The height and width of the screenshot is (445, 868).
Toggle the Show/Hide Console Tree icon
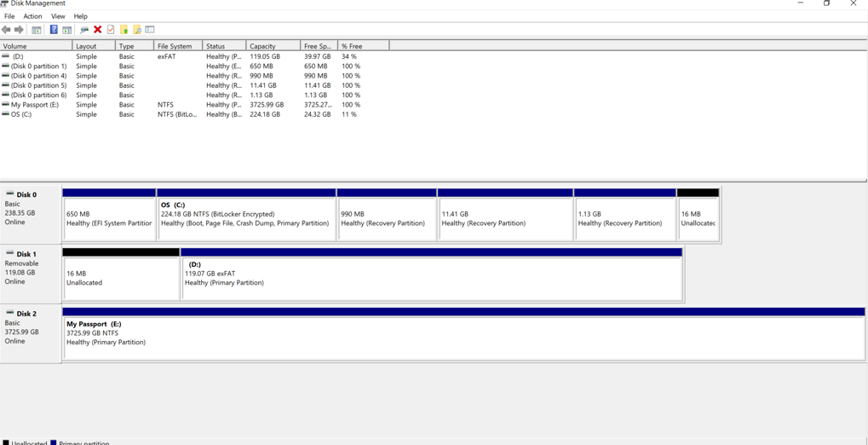[36, 29]
